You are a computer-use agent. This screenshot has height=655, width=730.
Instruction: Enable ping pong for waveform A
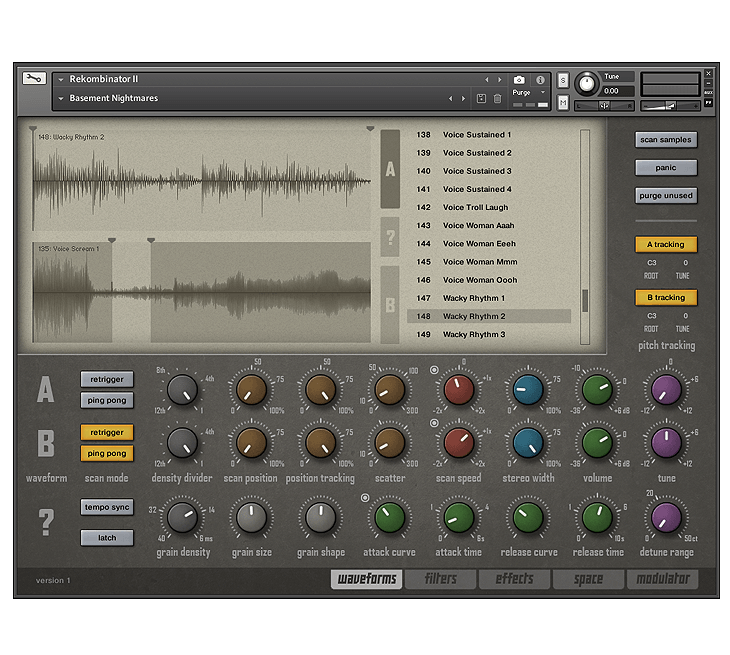pos(107,400)
